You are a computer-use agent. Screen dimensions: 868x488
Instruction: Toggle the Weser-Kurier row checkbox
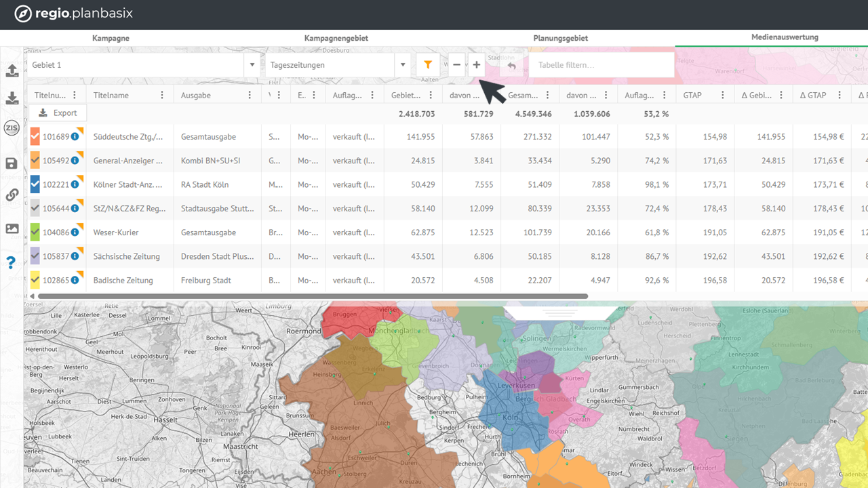35,232
